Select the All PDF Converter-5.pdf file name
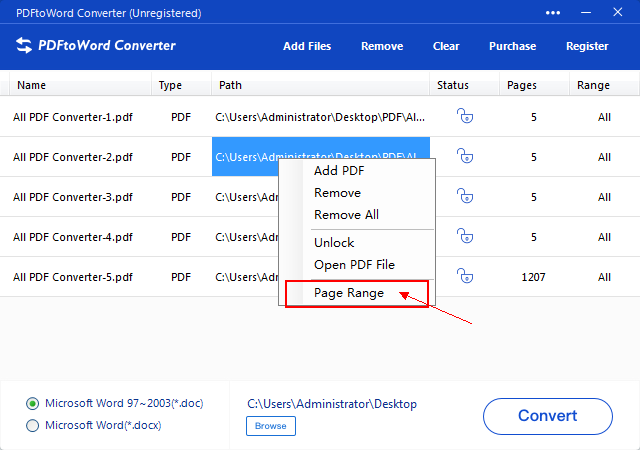This screenshot has height=450, width=640. (73, 278)
